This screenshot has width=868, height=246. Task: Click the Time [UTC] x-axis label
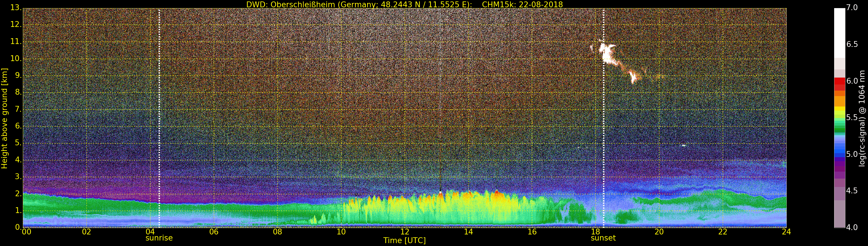tap(404, 241)
